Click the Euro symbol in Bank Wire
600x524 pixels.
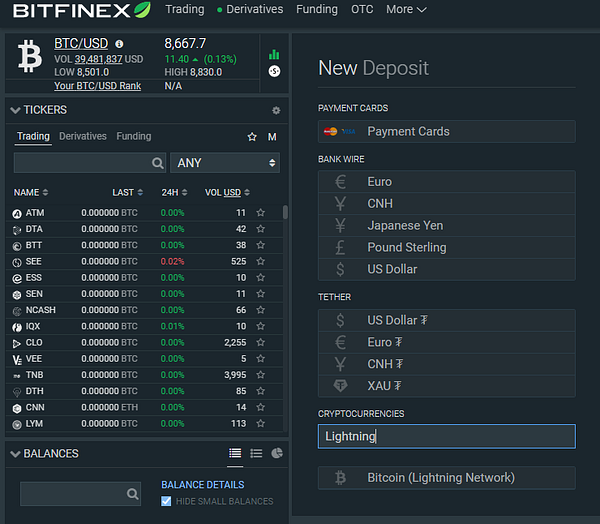click(x=340, y=182)
